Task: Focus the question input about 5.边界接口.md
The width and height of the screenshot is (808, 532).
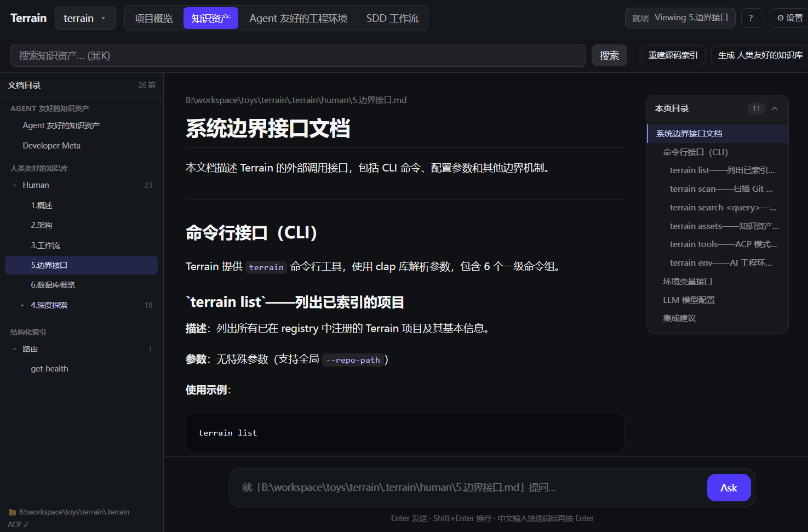Action: click(471, 488)
